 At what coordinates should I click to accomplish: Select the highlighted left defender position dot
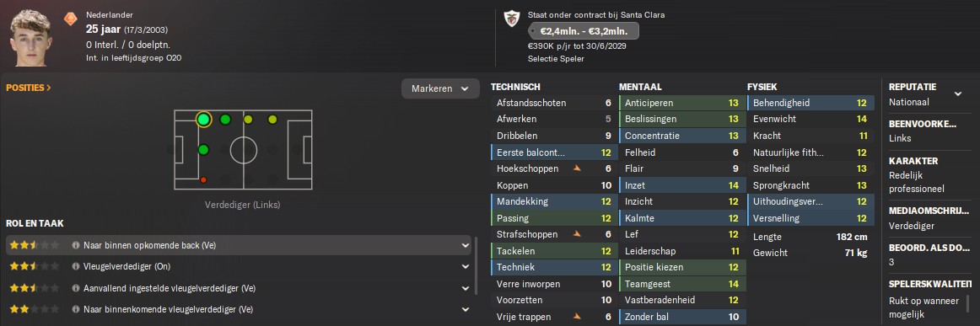click(x=203, y=120)
